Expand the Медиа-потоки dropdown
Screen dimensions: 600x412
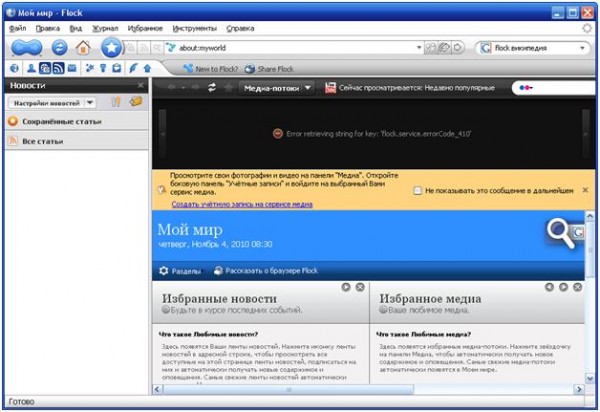click(308, 88)
